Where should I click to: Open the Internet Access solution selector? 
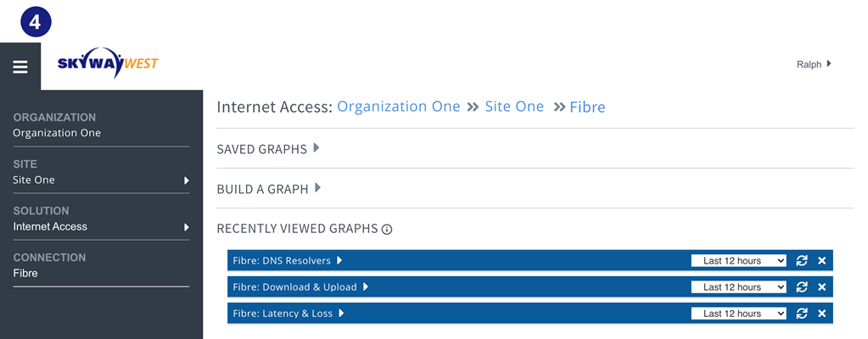[x=101, y=227]
